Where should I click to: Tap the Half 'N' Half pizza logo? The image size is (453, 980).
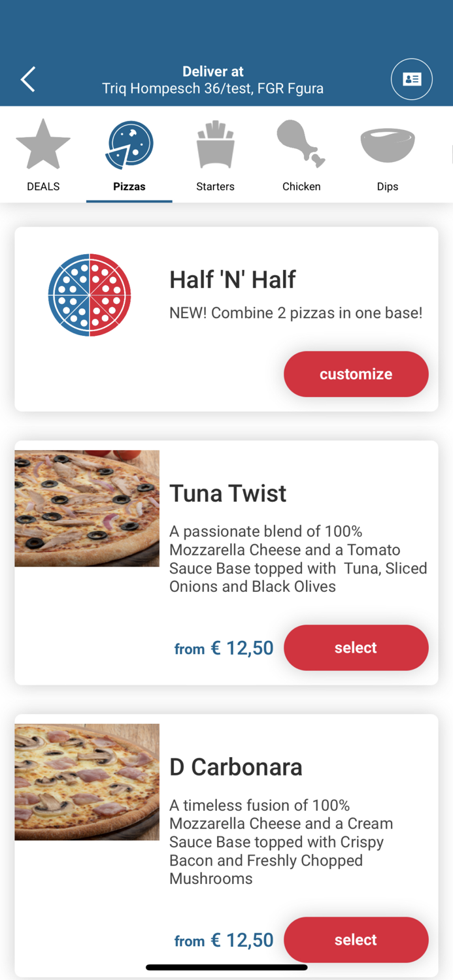point(88,295)
